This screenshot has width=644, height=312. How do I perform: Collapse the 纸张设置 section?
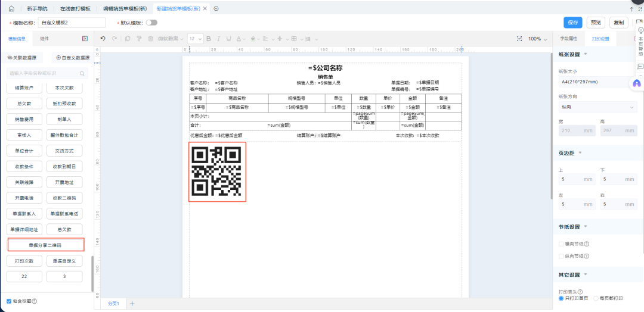coord(586,54)
